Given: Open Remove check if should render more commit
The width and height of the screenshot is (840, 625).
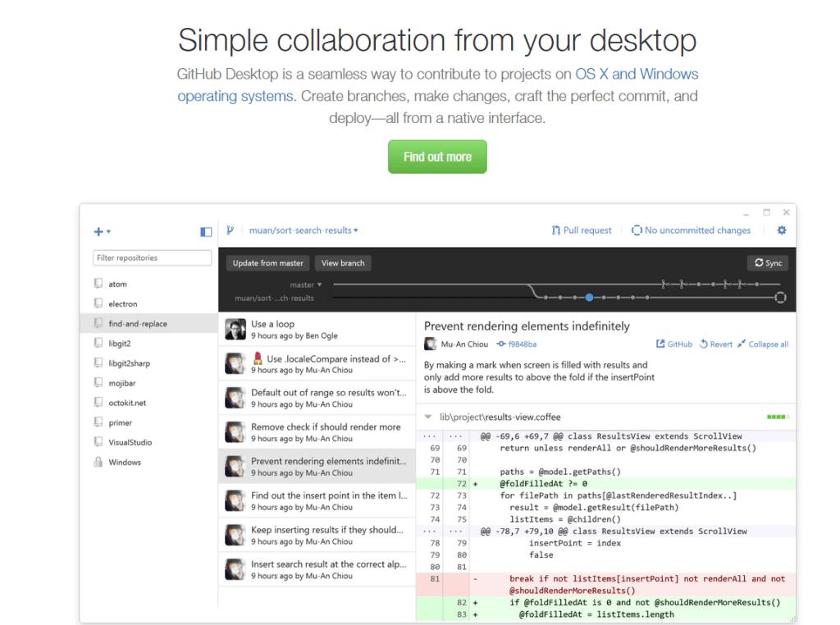Looking at the screenshot, I should [x=317, y=432].
